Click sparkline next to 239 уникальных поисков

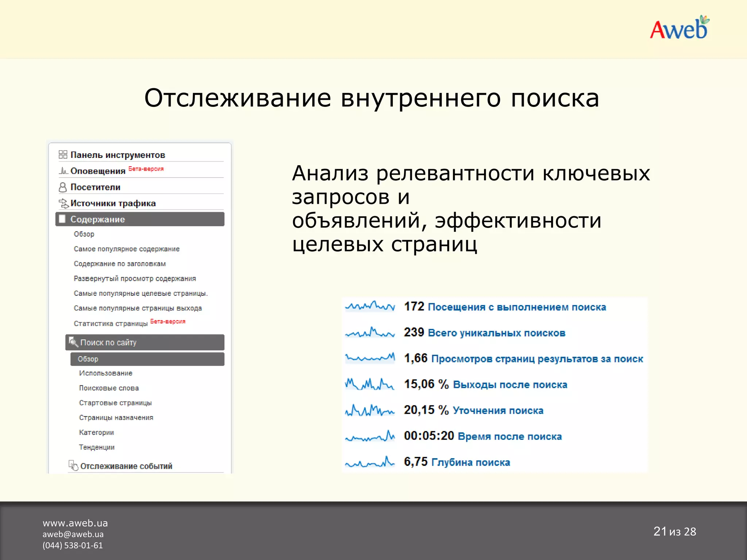point(370,332)
